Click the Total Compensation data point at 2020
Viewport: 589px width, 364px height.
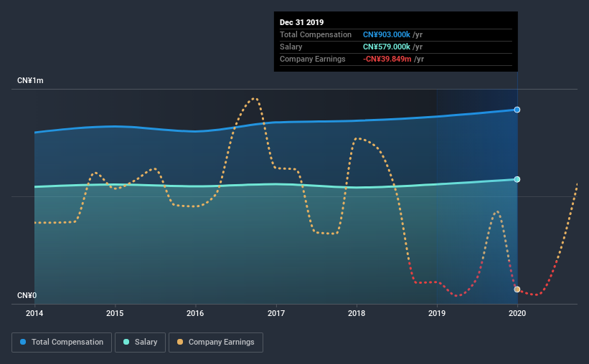coord(517,110)
